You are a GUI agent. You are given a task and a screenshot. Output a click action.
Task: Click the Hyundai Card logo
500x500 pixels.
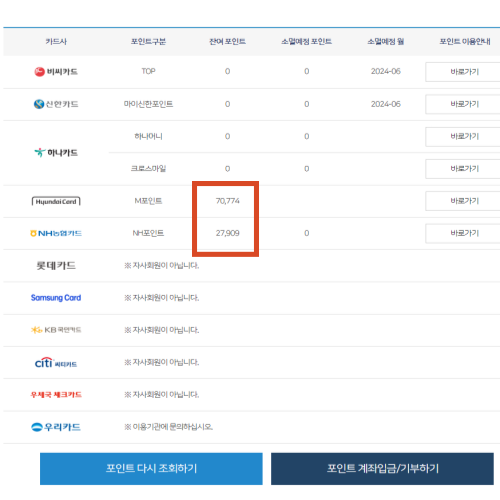click(56, 201)
